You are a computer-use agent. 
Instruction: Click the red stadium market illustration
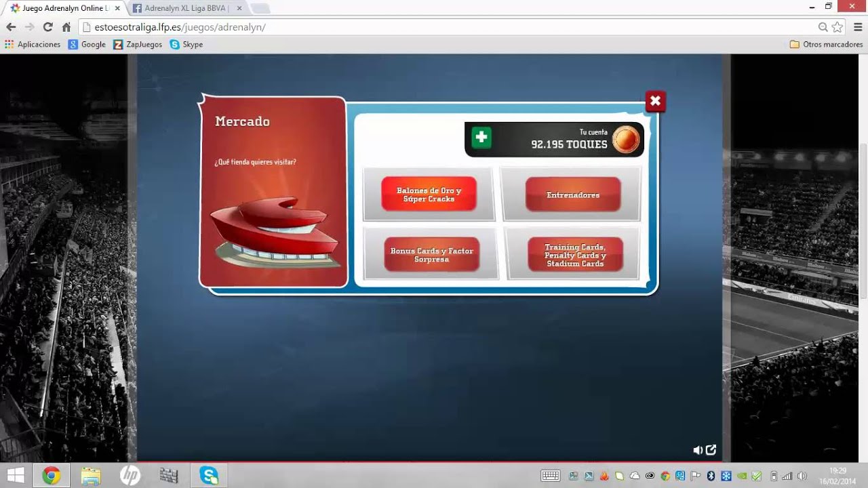click(274, 232)
